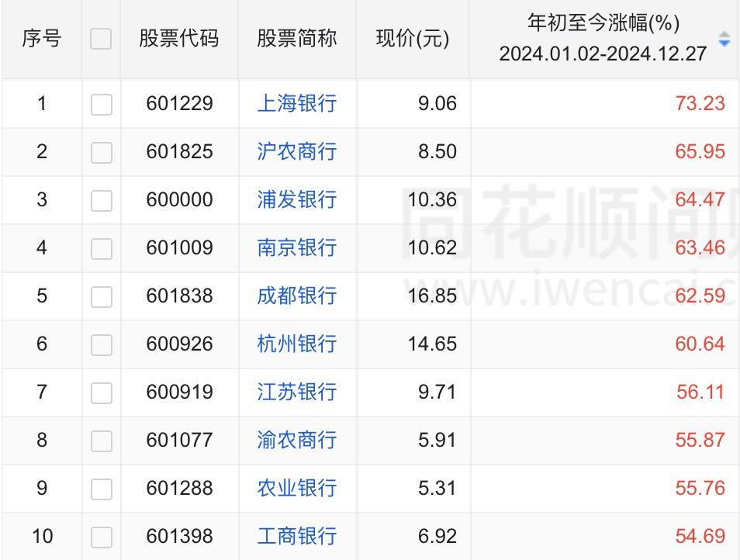The height and width of the screenshot is (560, 740).
Task: Click the 现价(元) column header
Action: (x=413, y=38)
